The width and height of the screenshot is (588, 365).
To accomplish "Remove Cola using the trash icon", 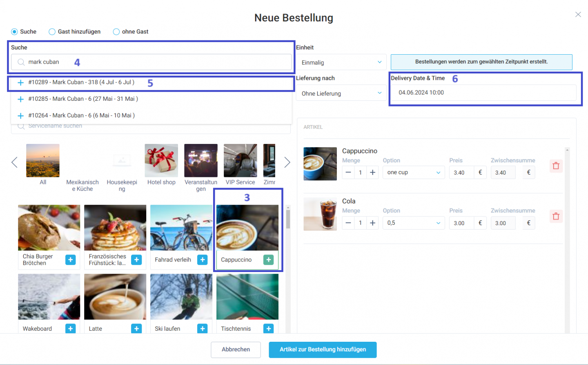I will (x=556, y=216).
